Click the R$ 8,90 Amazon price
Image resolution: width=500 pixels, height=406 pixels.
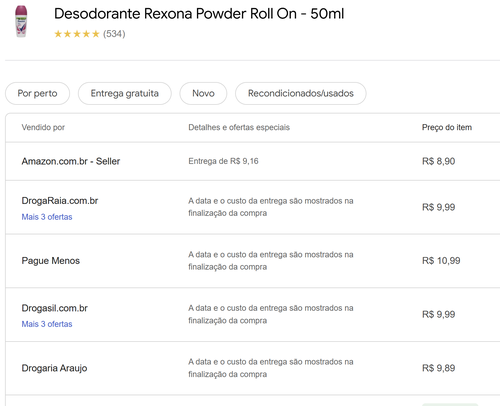pyautogui.click(x=438, y=161)
